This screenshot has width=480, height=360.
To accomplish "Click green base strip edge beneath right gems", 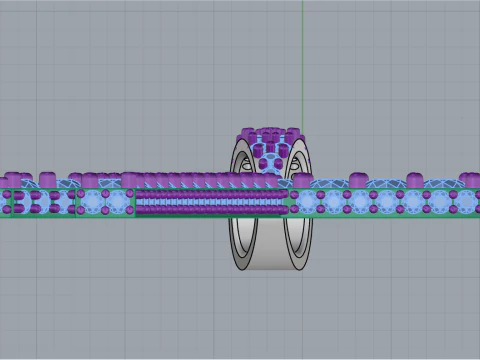I will (383, 216).
